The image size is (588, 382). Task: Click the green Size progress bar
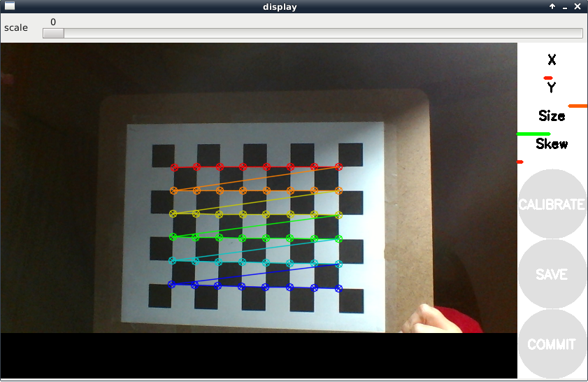(533, 134)
